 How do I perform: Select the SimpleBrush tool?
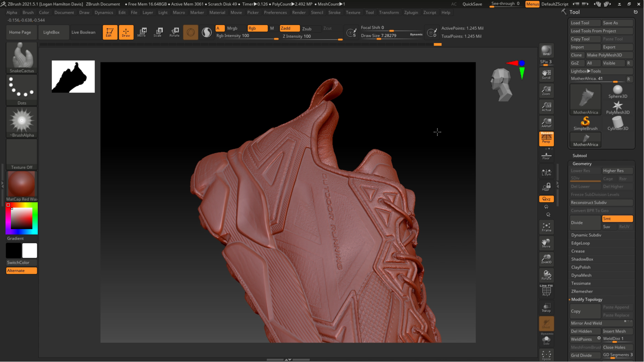point(585,124)
